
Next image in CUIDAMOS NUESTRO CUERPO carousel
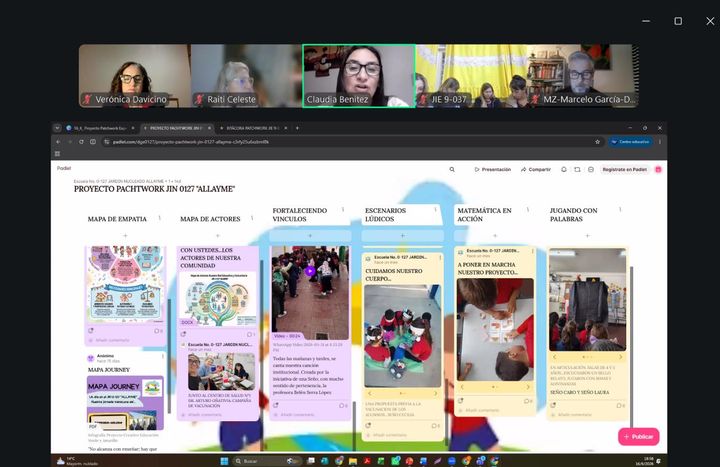pyautogui.click(x=435, y=394)
